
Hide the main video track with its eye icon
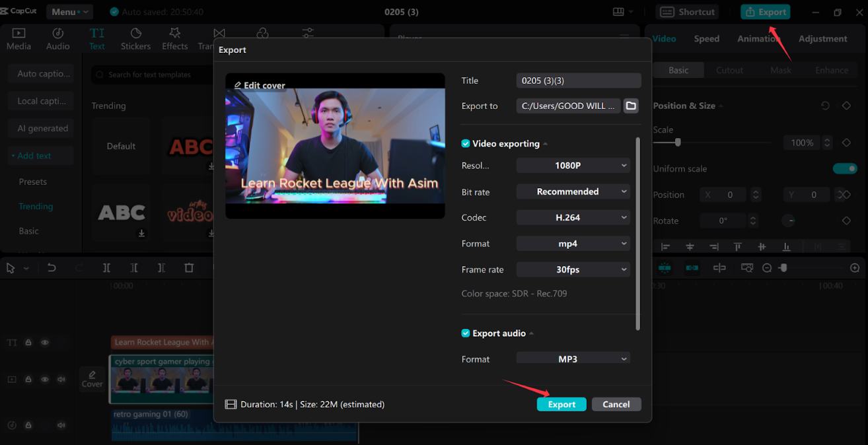[x=45, y=380]
